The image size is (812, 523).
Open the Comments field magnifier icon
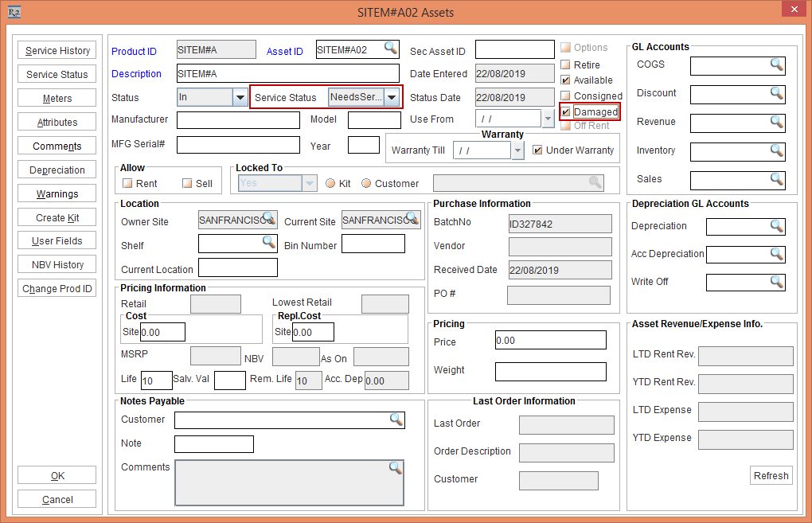coord(395,468)
